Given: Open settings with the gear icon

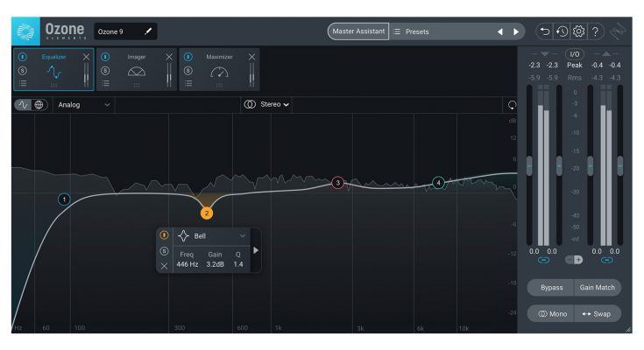Looking at the screenshot, I should pos(578,31).
